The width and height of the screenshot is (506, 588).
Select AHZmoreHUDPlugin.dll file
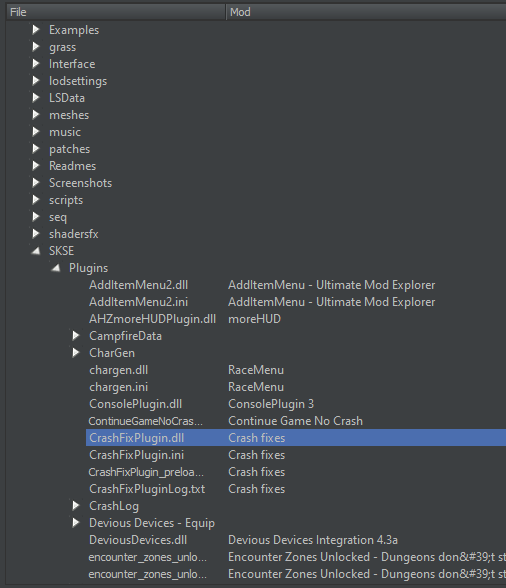tap(152, 319)
